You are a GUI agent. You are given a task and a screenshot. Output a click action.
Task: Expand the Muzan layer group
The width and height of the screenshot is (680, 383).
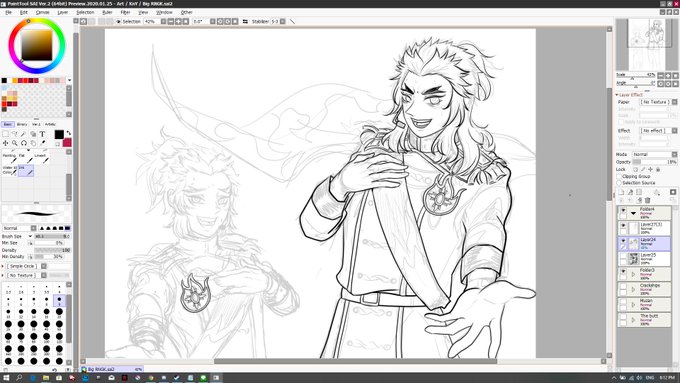[x=633, y=304]
